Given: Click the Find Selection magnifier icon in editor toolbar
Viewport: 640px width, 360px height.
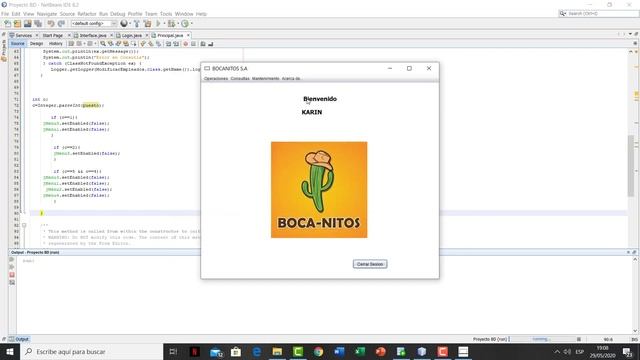Looking at the screenshot, I should [103, 44].
